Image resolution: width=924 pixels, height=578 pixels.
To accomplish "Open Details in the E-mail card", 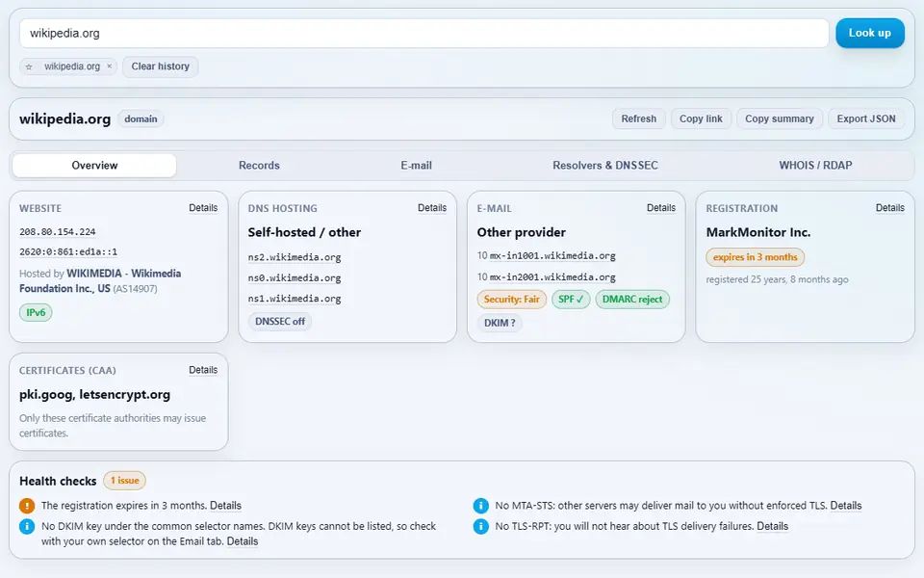I will [x=661, y=208].
